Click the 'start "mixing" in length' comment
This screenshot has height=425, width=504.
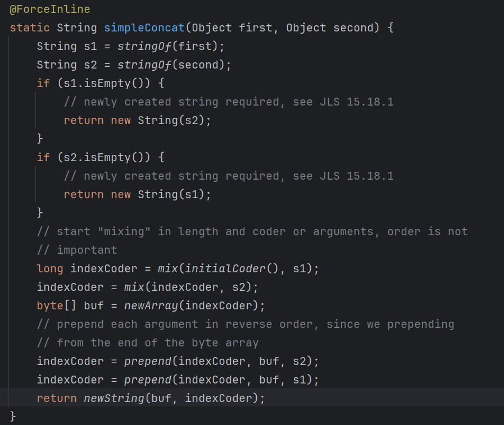pos(252,232)
